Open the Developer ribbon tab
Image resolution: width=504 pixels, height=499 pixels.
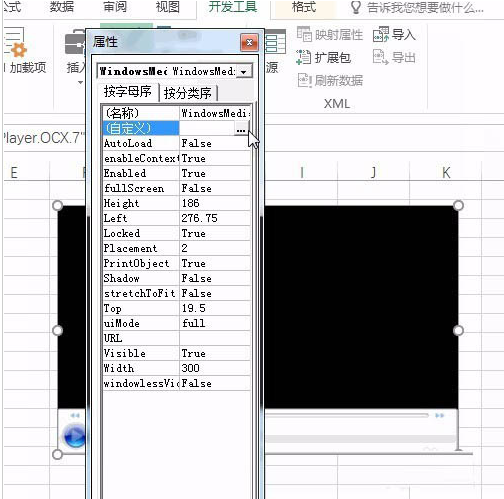coord(233,7)
